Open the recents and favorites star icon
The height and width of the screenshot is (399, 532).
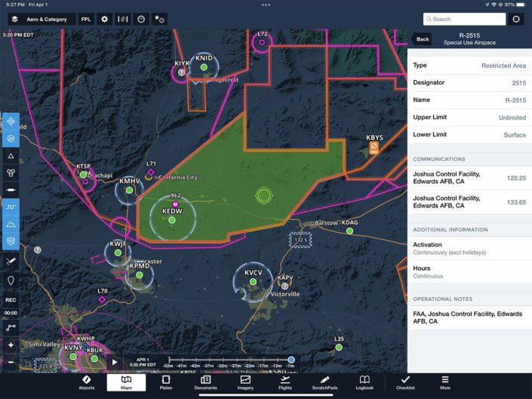pyautogui.click(x=159, y=19)
